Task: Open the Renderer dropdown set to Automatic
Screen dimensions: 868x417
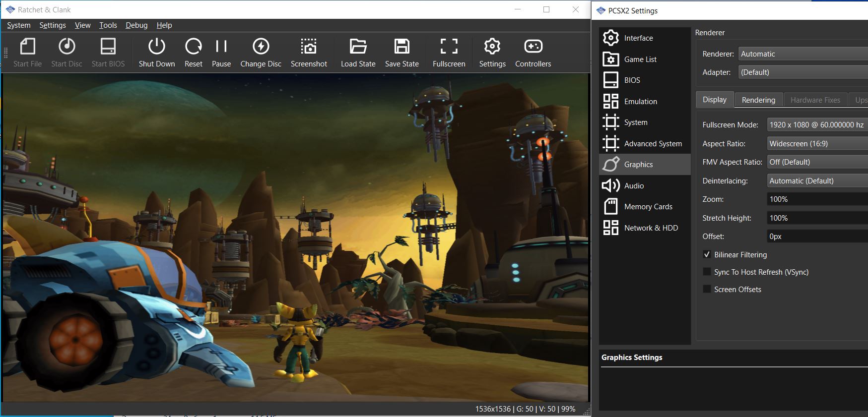Action: point(803,54)
